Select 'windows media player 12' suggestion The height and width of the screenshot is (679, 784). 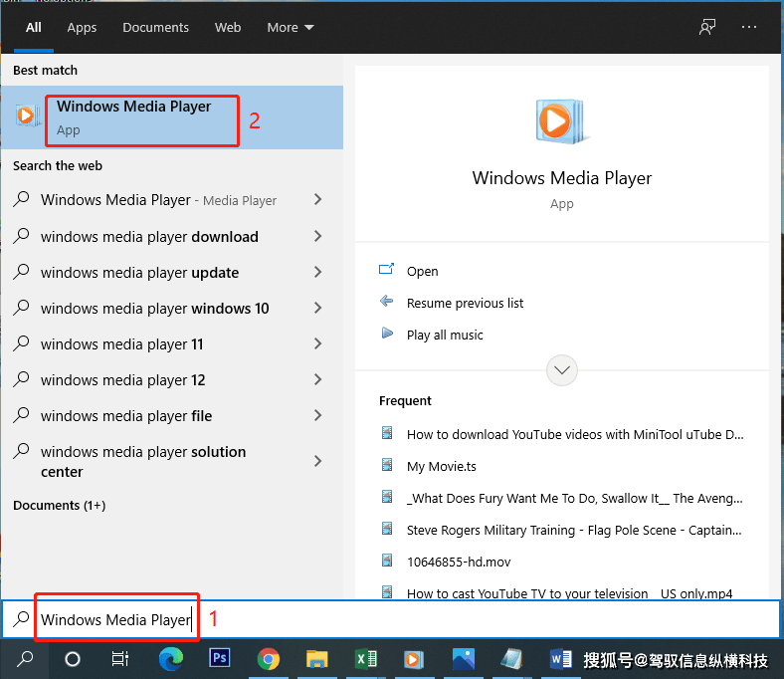click(123, 380)
